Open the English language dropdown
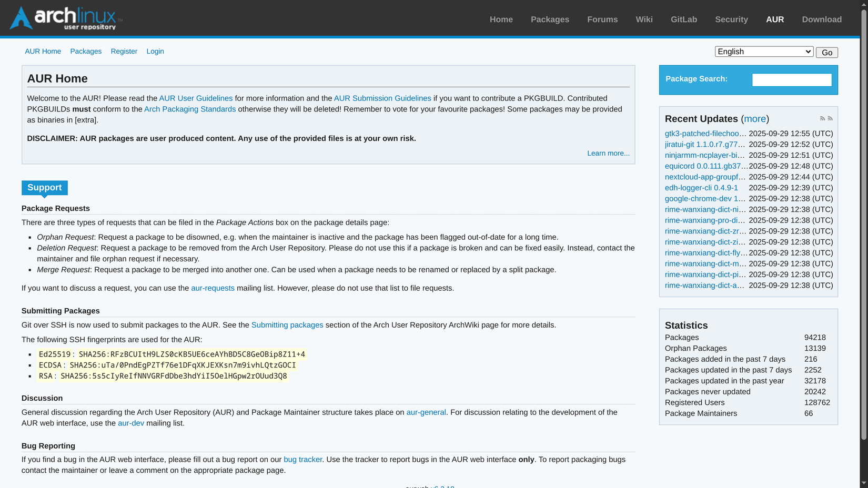 pos(763,52)
